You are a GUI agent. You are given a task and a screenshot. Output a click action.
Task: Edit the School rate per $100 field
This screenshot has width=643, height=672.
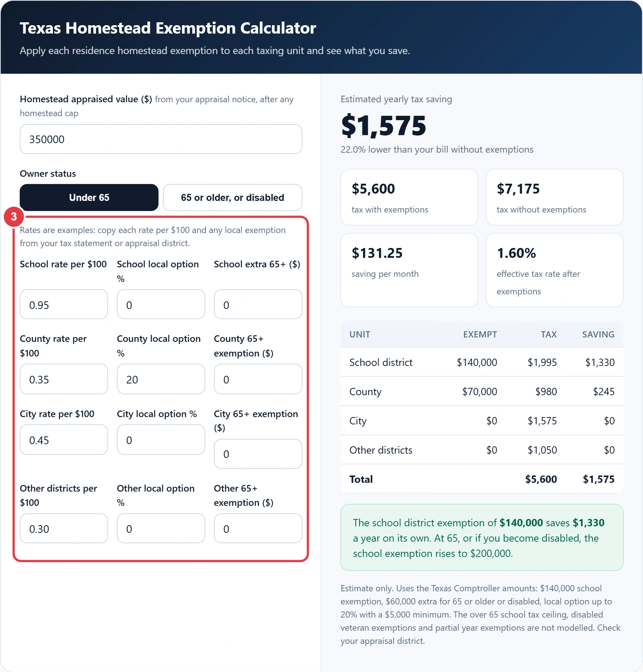click(x=64, y=305)
